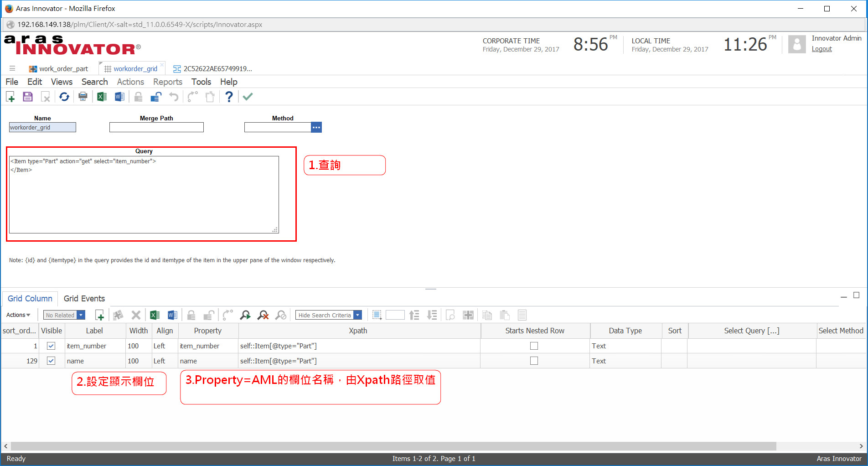This screenshot has height=466, width=868.
Task: Sort by the Xpath column header
Action: tap(358, 331)
